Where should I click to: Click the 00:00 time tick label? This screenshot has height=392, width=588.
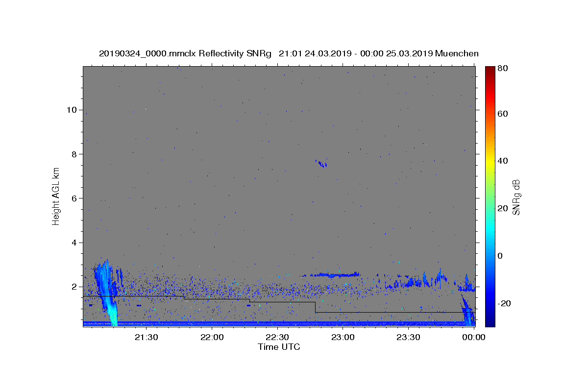[473, 337]
